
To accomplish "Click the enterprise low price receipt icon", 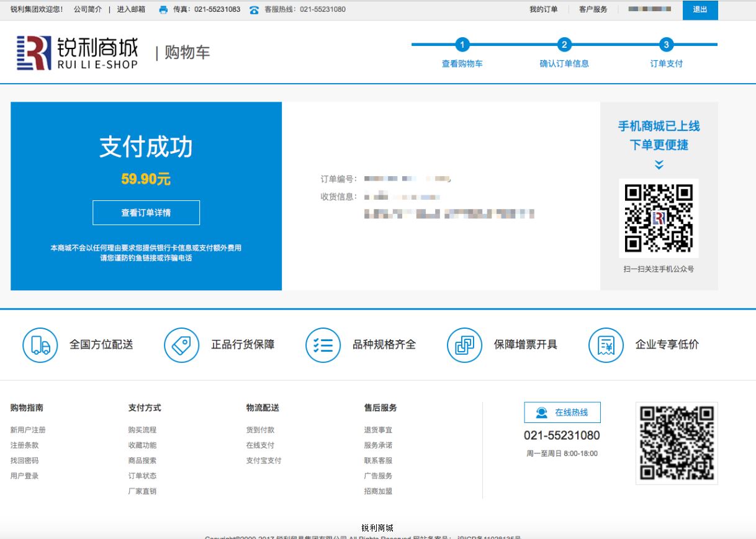I will point(606,345).
